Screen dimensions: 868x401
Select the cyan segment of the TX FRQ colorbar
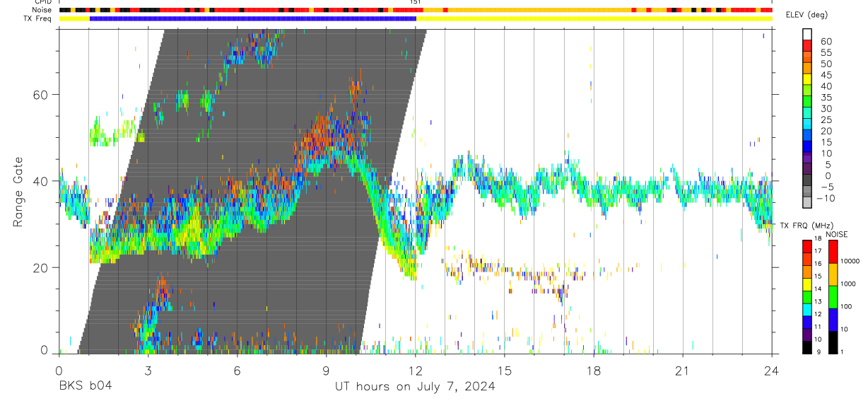pos(807,310)
